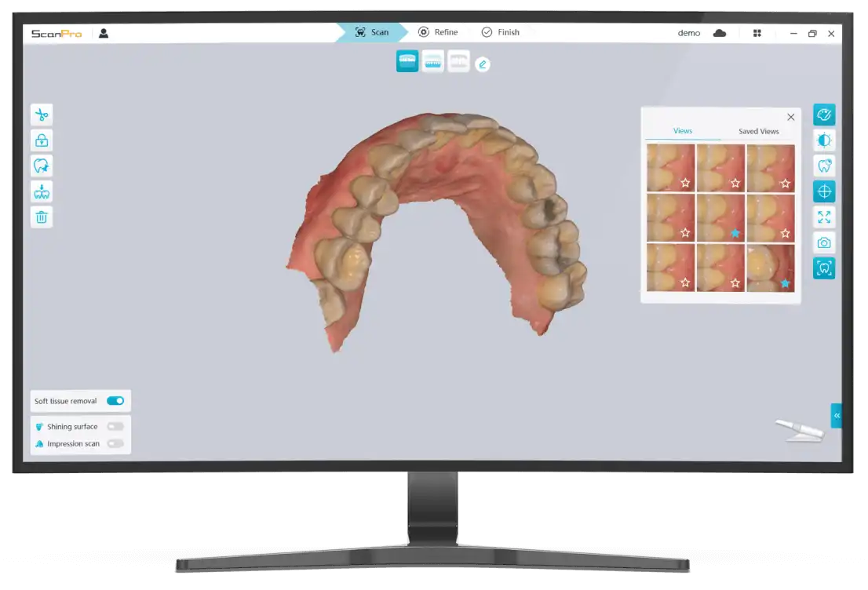Disable Soft tissue removal toggle
The width and height of the screenshot is (868, 590).
tap(115, 401)
